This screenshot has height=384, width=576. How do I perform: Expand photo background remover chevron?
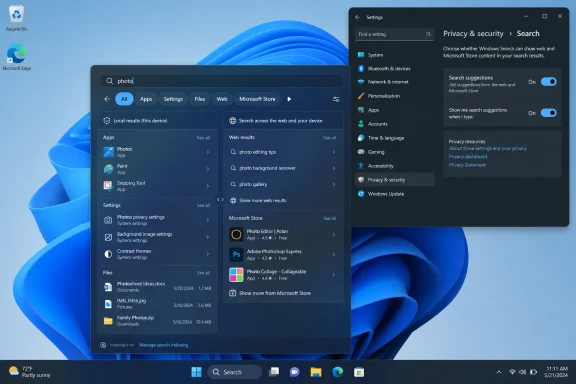(334, 168)
